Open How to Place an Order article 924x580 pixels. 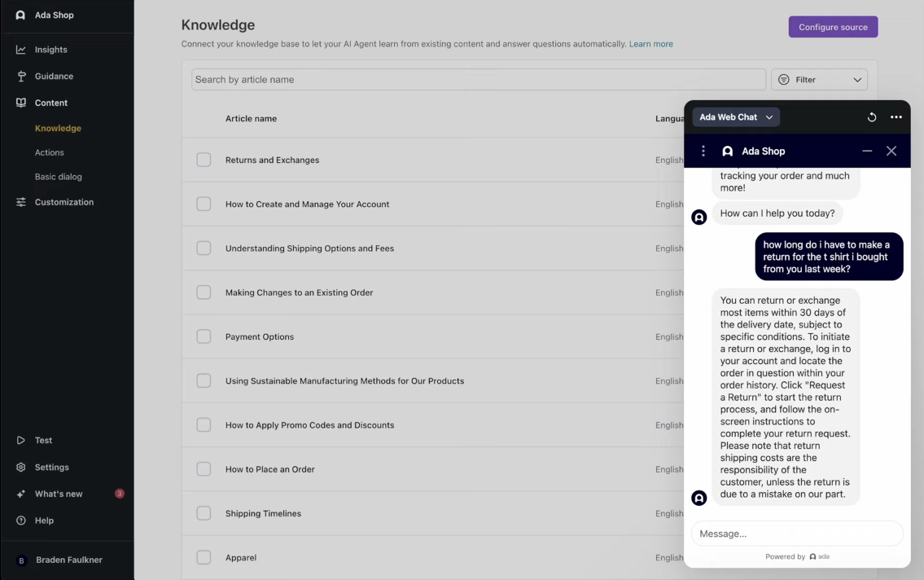(x=270, y=469)
